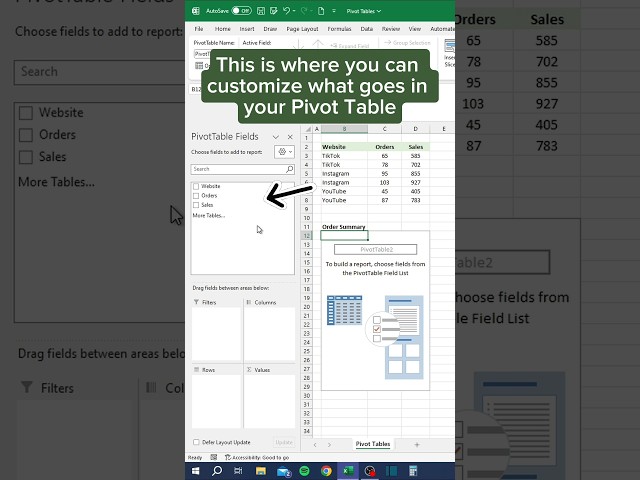Select the Order Summary cell
The width and height of the screenshot is (640, 480).
pos(344,227)
